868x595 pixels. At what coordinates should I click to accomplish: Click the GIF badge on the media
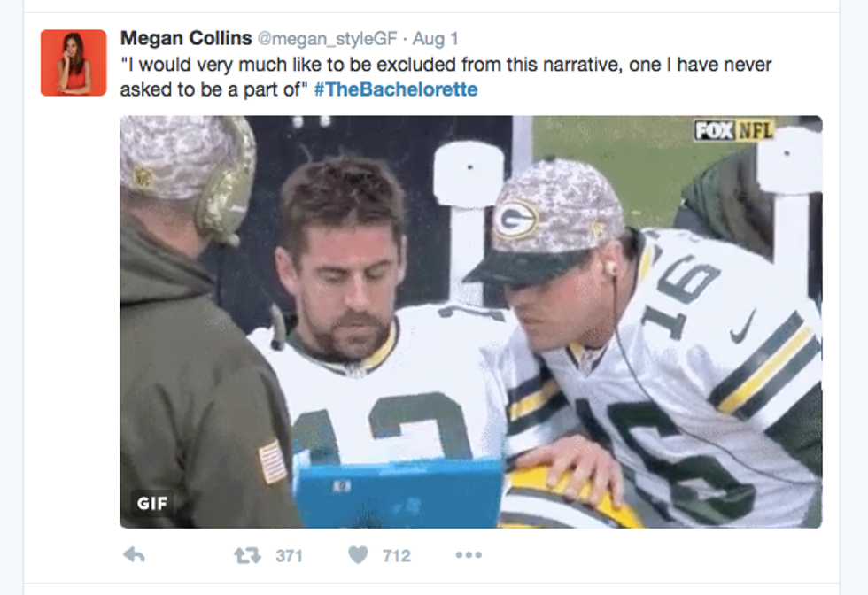pos(151,503)
